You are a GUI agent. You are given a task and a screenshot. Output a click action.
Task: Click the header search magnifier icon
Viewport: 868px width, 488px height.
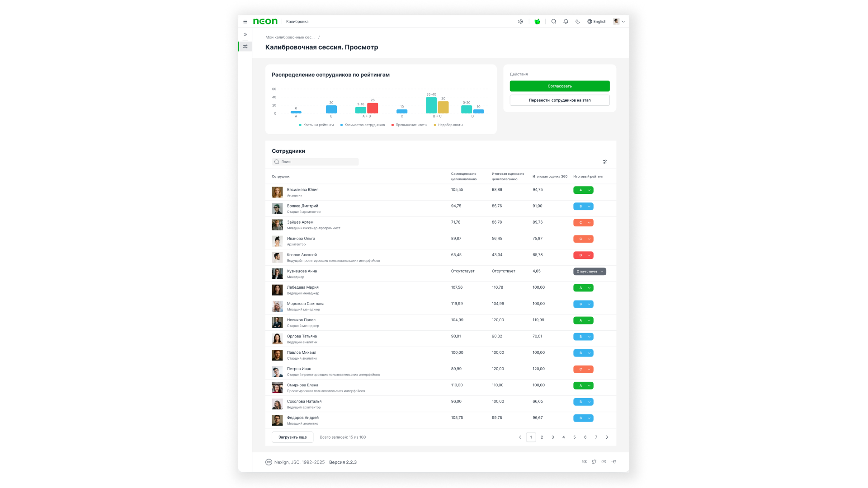click(553, 21)
